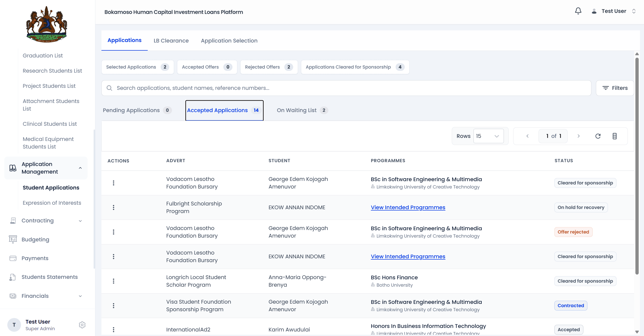
Task: Go to previous page arrow
Action: click(527, 136)
